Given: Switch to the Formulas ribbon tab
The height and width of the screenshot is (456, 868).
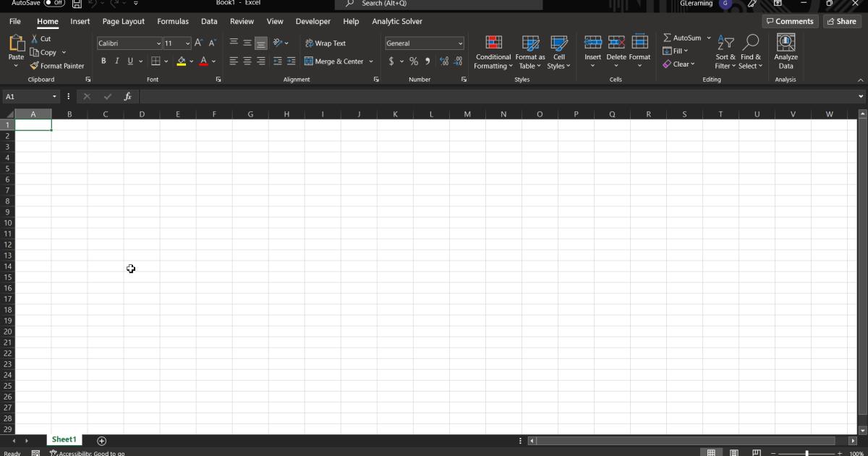Looking at the screenshot, I should coord(172,21).
